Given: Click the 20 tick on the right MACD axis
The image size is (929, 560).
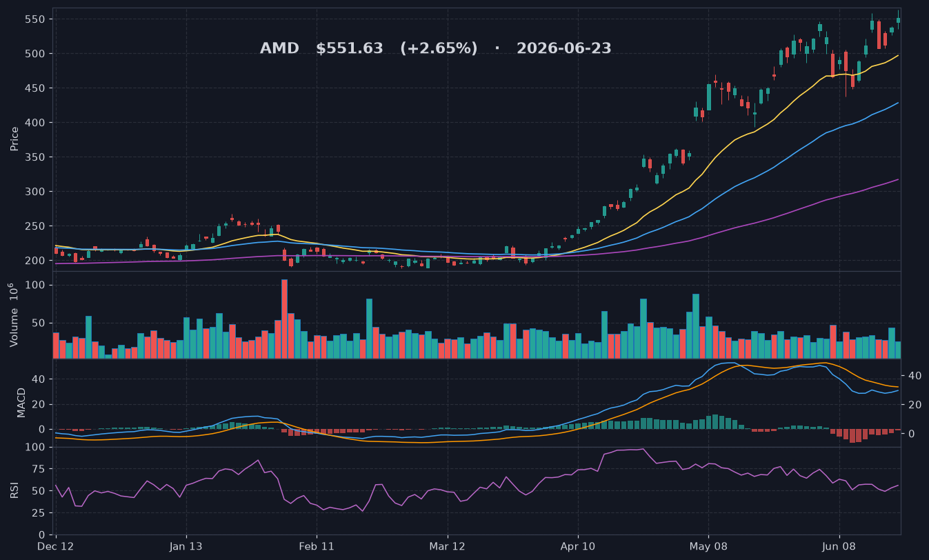Looking at the screenshot, I should click(916, 405).
